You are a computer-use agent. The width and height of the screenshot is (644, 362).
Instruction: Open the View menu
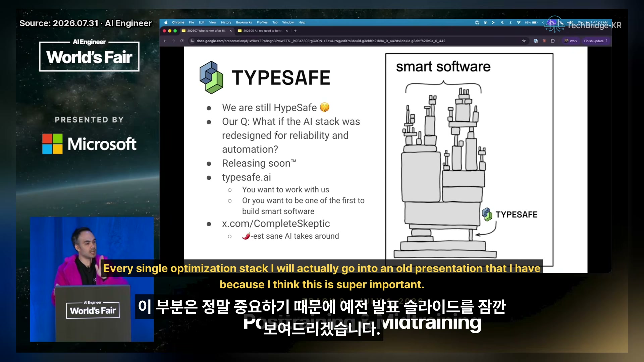(x=213, y=22)
